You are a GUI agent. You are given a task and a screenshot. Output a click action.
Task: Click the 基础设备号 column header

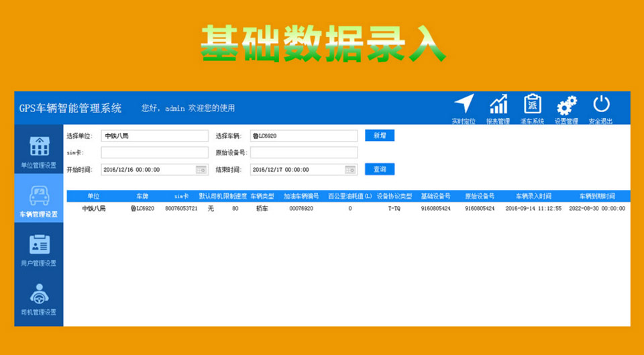436,197
